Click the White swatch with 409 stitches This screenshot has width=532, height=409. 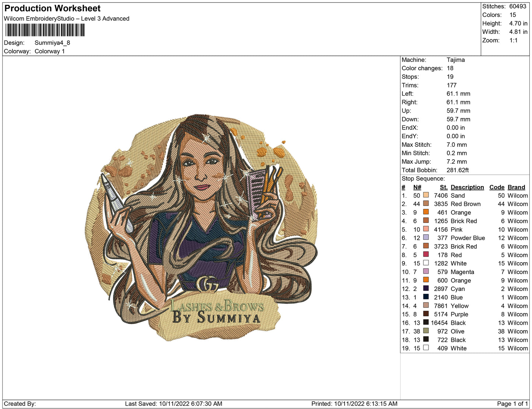click(426, 348)
